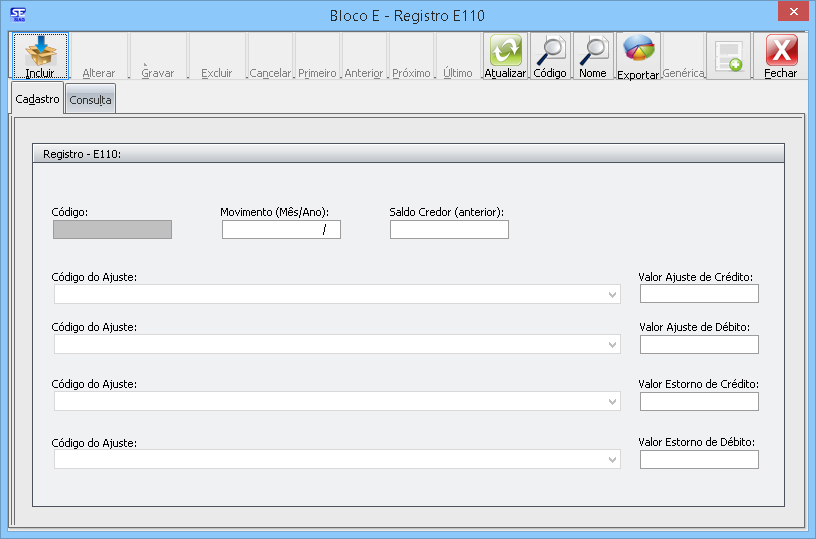Click the Valor Ajuste de Crédito field
816x539 pixels.
[x=699, y=294]
